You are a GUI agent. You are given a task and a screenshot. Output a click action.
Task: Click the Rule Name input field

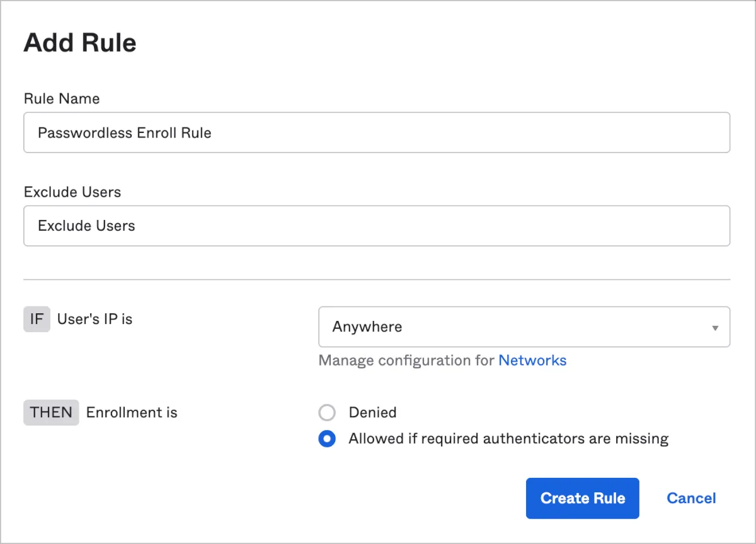click(x=376, y=133)
